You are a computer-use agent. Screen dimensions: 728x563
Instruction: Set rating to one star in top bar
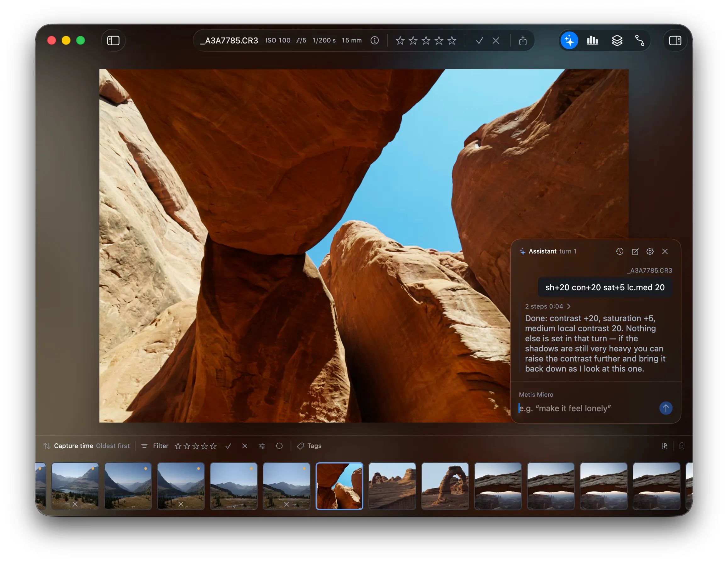[400, 41]
